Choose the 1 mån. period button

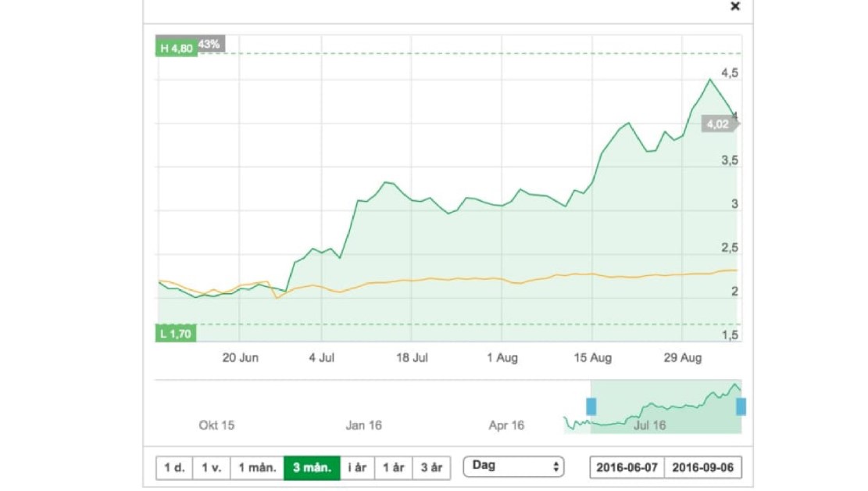257,468
